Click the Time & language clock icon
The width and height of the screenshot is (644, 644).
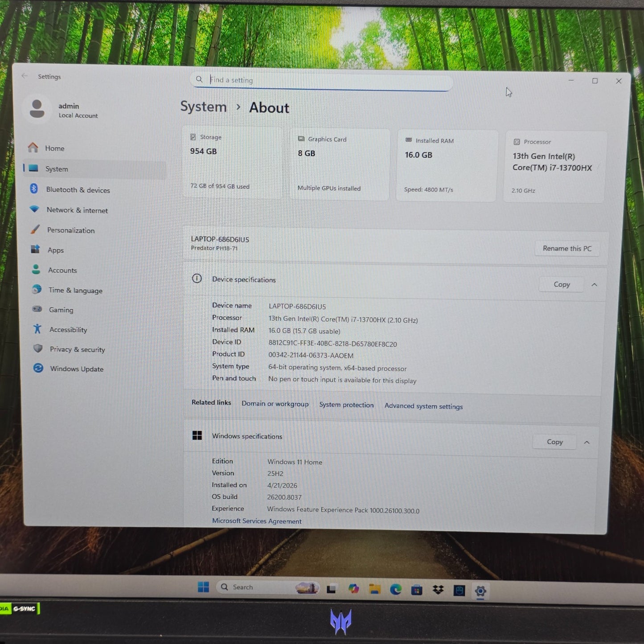(x=37, y=289)
